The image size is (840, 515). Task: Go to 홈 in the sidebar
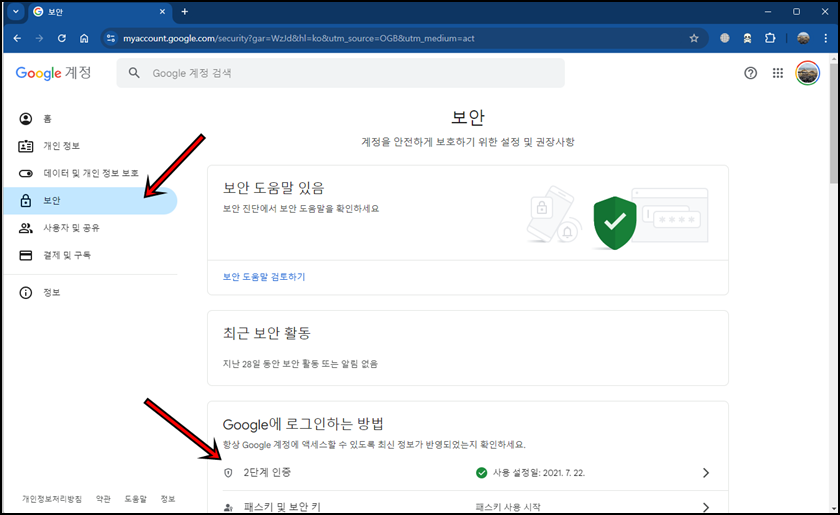click(x=90, y=119)
